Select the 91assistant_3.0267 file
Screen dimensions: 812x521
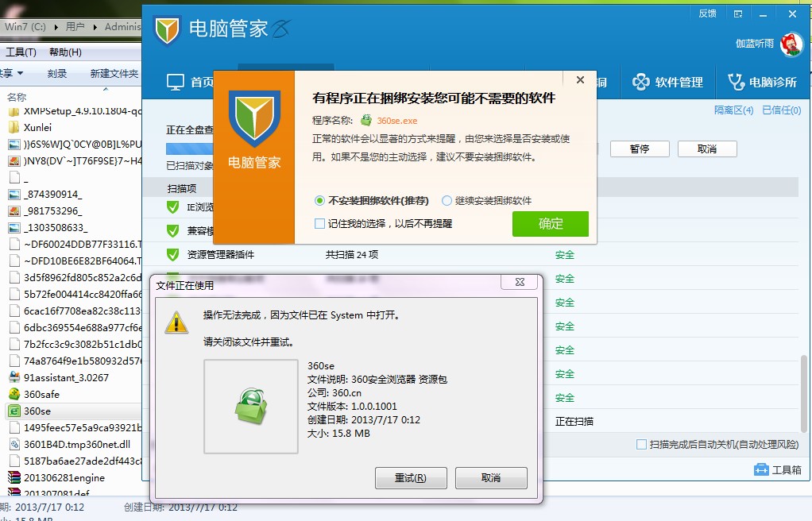(59, 377)
